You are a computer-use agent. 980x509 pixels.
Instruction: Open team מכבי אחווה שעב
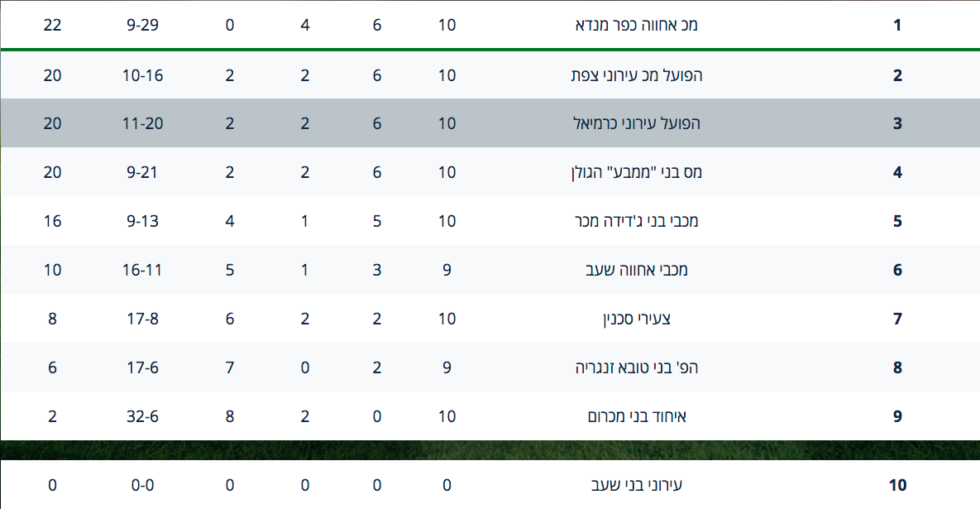(636, 270)
